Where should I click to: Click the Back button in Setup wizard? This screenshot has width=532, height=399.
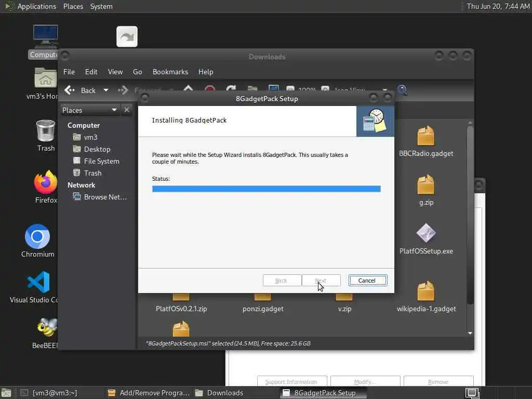tap(282, 280)
